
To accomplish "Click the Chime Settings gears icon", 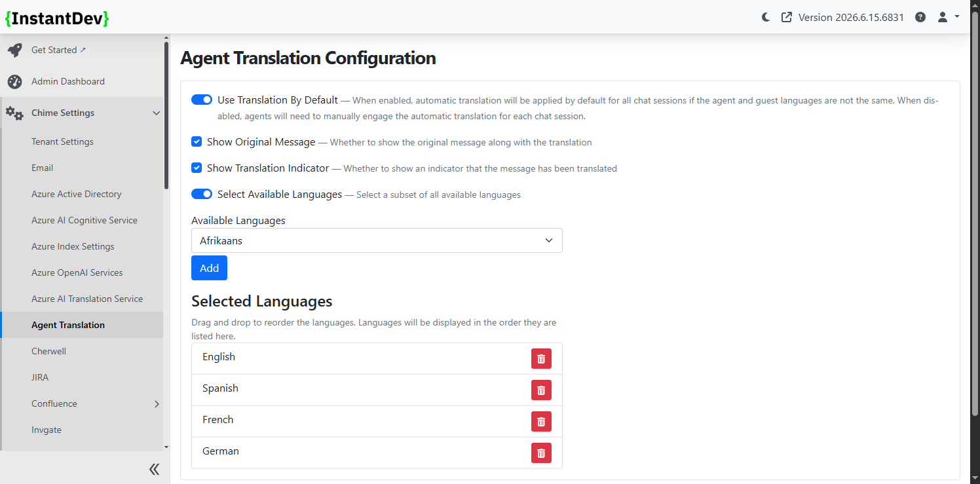I will click(15, 113).
